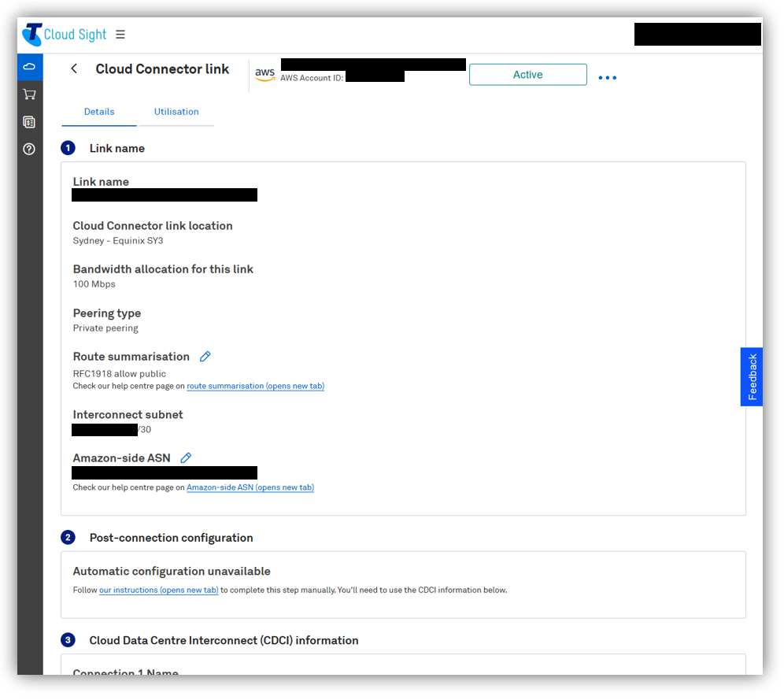Click the Telstra logo in the header
The height and width of the screenshot is (700, 784).
click(x=32, y=35)
